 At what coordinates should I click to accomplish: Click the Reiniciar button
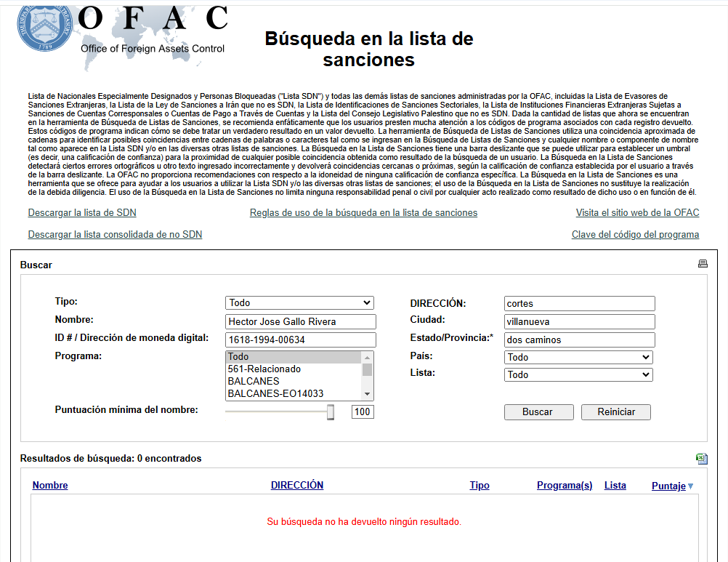(x=615, y=412)
